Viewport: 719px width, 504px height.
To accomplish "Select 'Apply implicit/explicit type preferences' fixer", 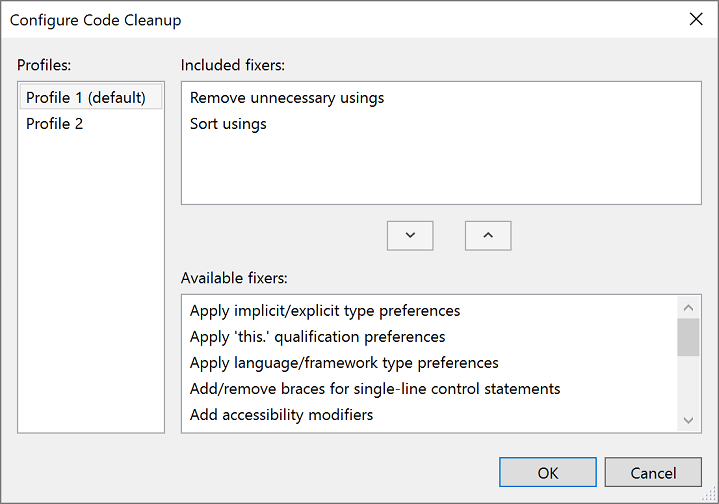I will click(x=325, y=311).
